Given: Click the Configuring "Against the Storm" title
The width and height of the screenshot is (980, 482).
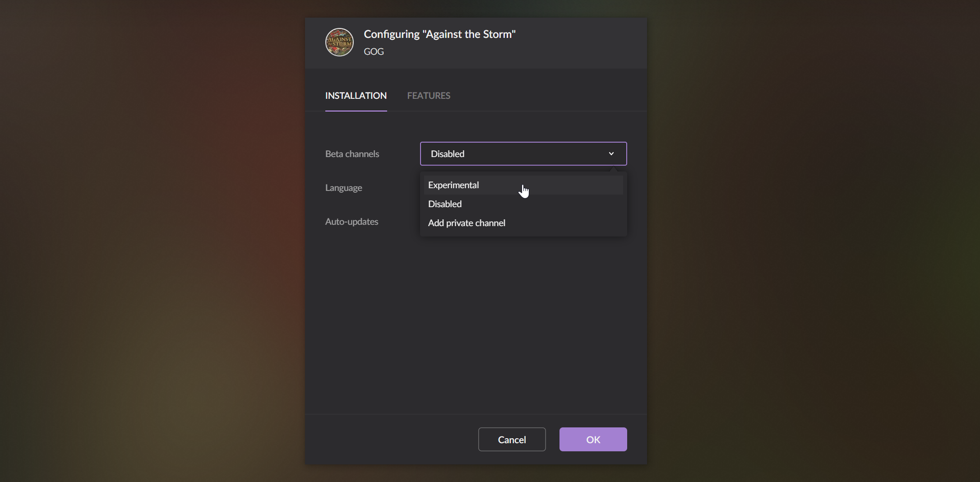Looking at the screenshot, I should [x=439, y=34].
